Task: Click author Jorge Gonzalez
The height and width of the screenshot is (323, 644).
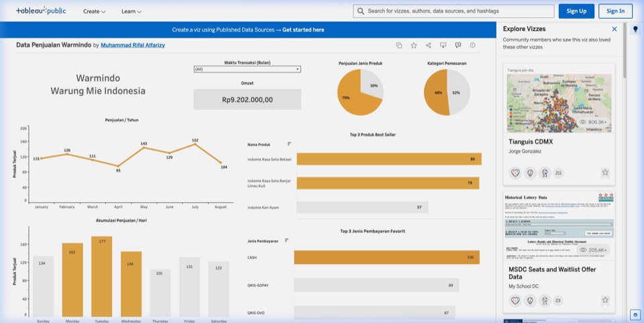Action: (525, 151)
